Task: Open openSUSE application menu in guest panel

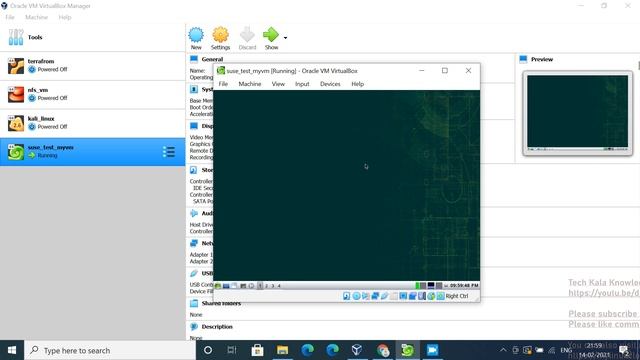Action: click(218, 286)
